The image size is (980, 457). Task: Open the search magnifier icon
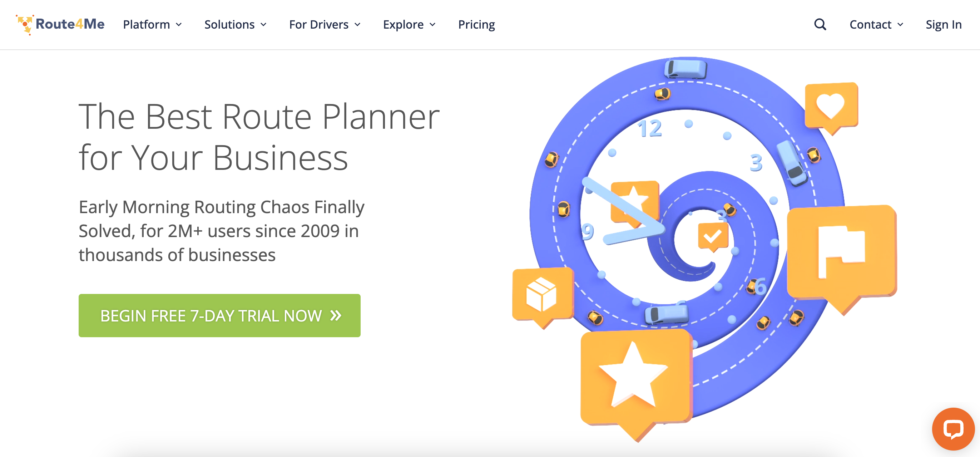pos(820,24)
